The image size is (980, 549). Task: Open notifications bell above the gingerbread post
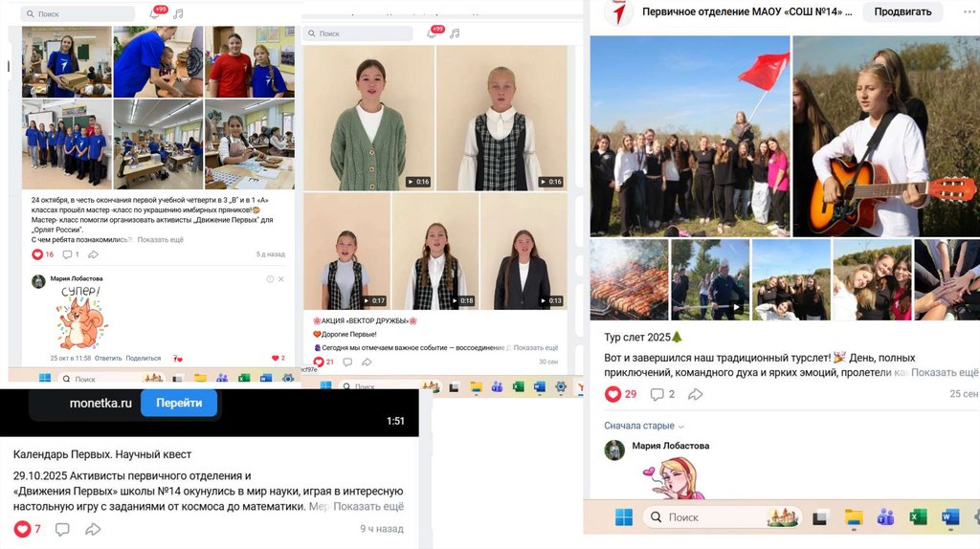click(154, 13)
